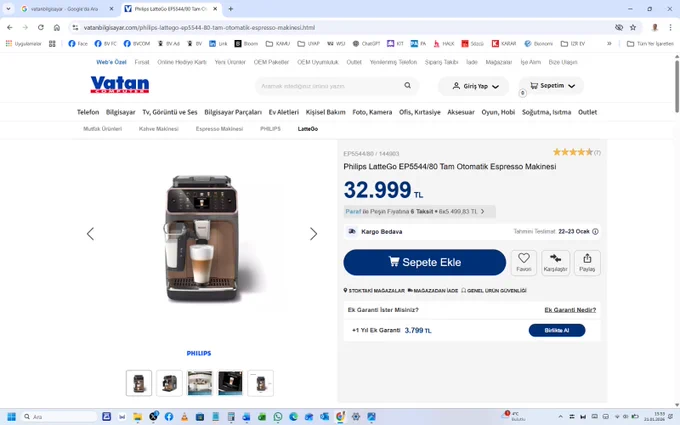The image size is (680, 425).
Task: Click the Paylaş share icon button
Action: click(x=587, y=262)
